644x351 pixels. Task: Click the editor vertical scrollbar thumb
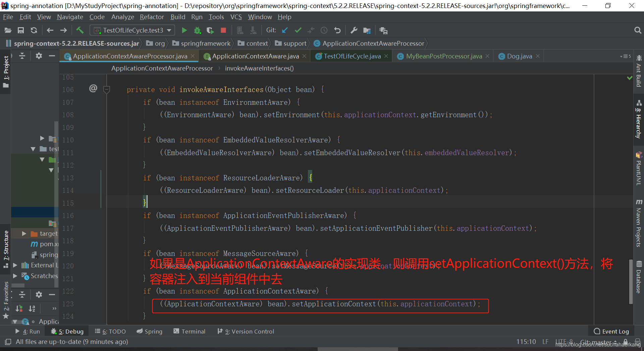click(x=631, y=282)
